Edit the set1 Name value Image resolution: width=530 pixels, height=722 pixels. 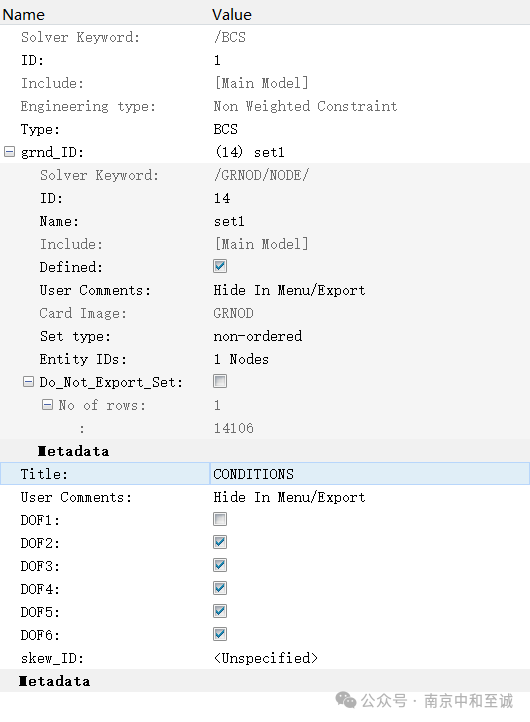[x=229, y=221]
